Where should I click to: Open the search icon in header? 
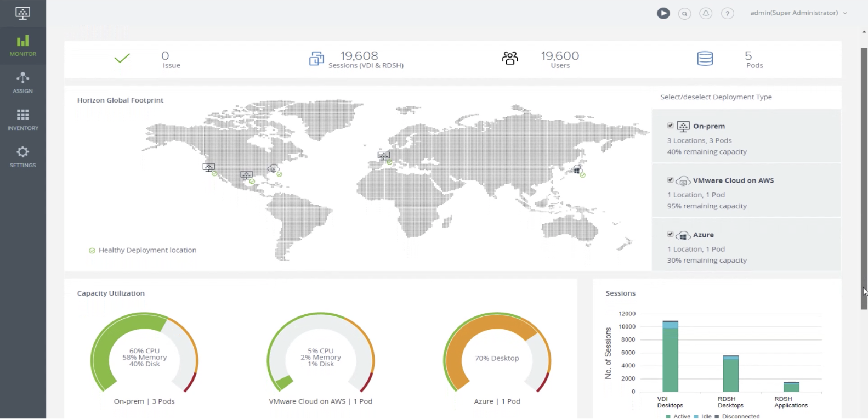[x=684, y=14]
